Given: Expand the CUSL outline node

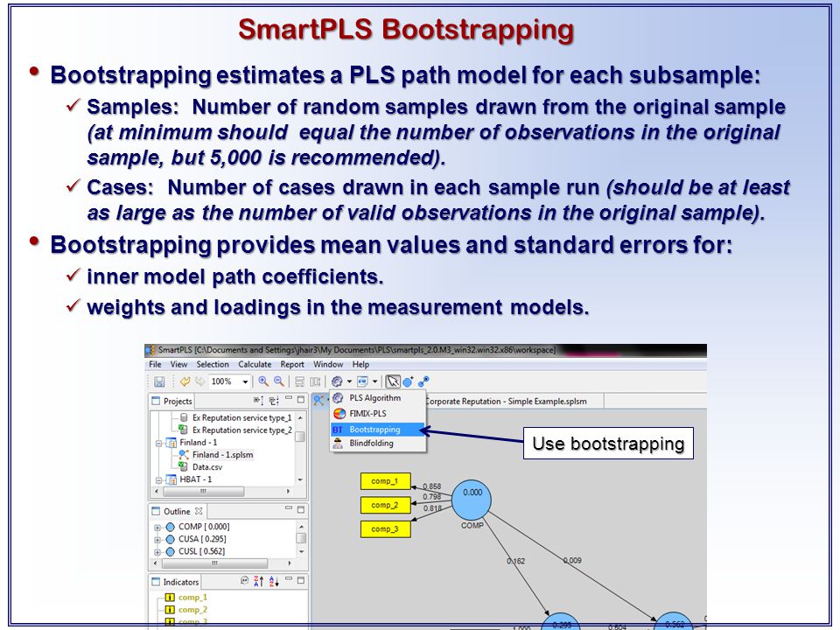Looking at the screenshot, I should point(157,552).
